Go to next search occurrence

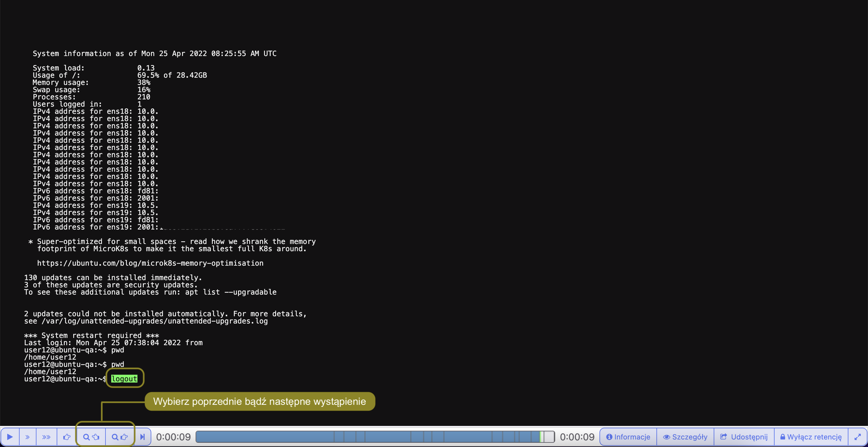tap(120, 437)
